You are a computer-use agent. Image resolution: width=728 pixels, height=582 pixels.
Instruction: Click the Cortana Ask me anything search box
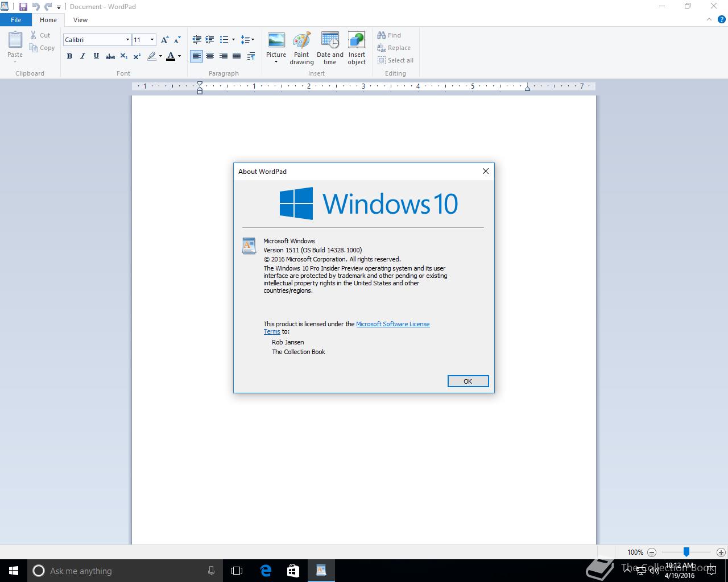[x=125, y=571]
